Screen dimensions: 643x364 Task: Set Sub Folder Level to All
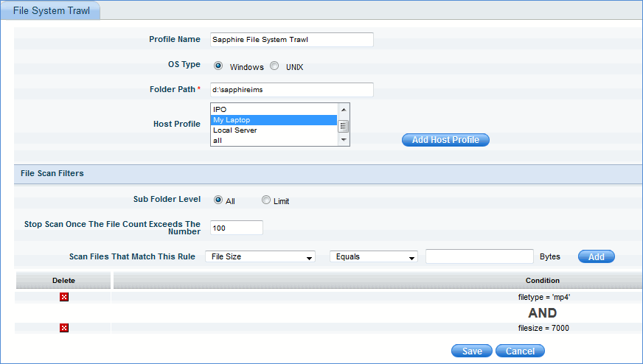tap(218, 200)
